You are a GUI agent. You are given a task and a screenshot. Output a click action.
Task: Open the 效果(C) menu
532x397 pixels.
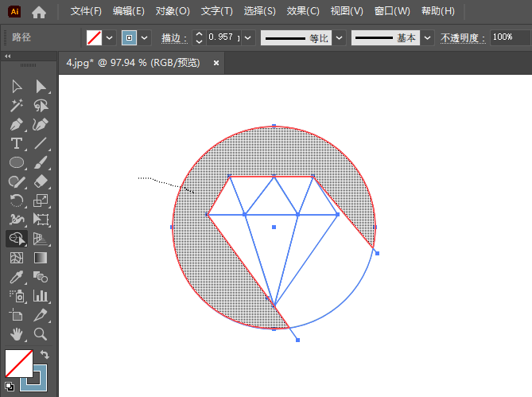coord(303,11)
